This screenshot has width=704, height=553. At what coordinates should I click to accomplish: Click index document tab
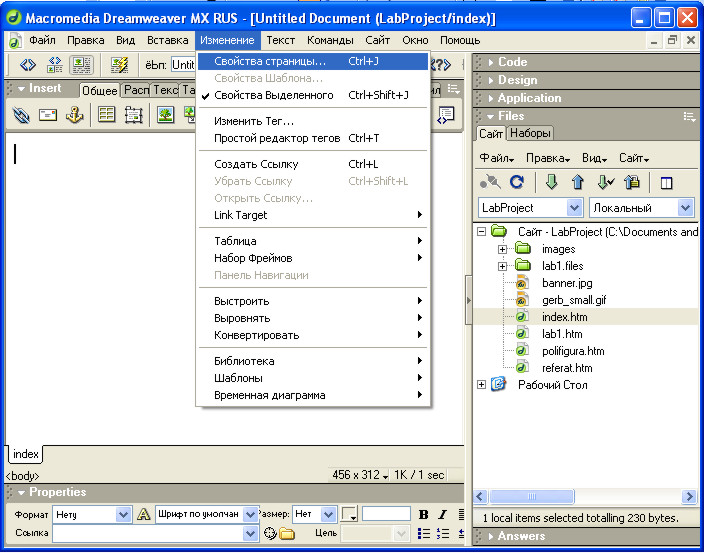pyautogui.click(x=26, y=454)
